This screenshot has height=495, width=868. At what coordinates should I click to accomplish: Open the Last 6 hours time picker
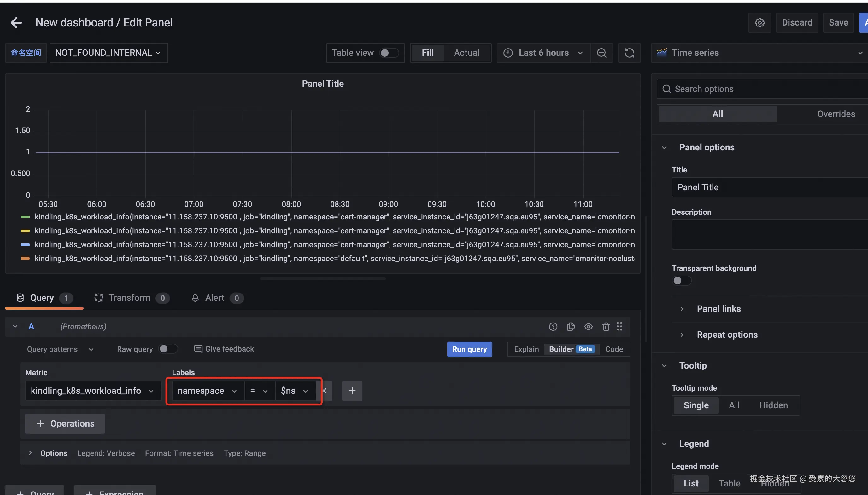point(543,53)
